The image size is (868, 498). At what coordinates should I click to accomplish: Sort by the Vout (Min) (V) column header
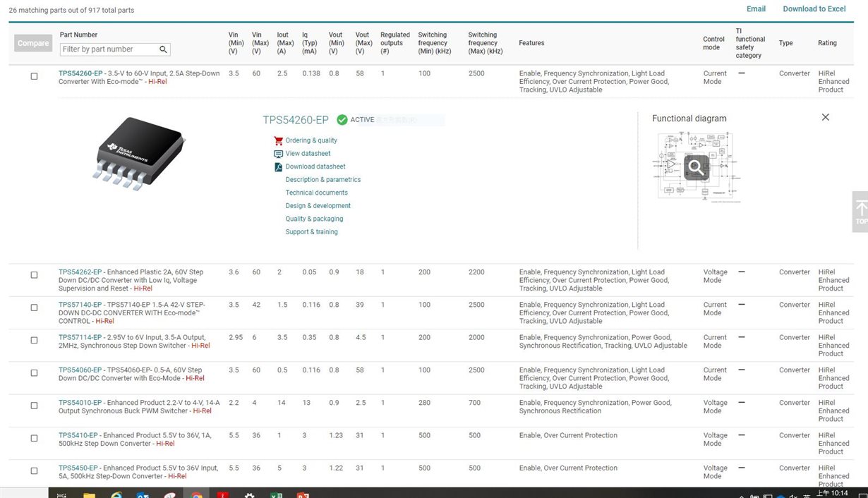tap(336, 43)
